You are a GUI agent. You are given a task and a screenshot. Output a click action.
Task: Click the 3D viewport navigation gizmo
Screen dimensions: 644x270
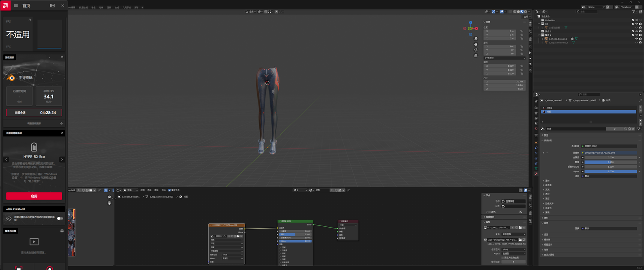(x=471, y=30)
